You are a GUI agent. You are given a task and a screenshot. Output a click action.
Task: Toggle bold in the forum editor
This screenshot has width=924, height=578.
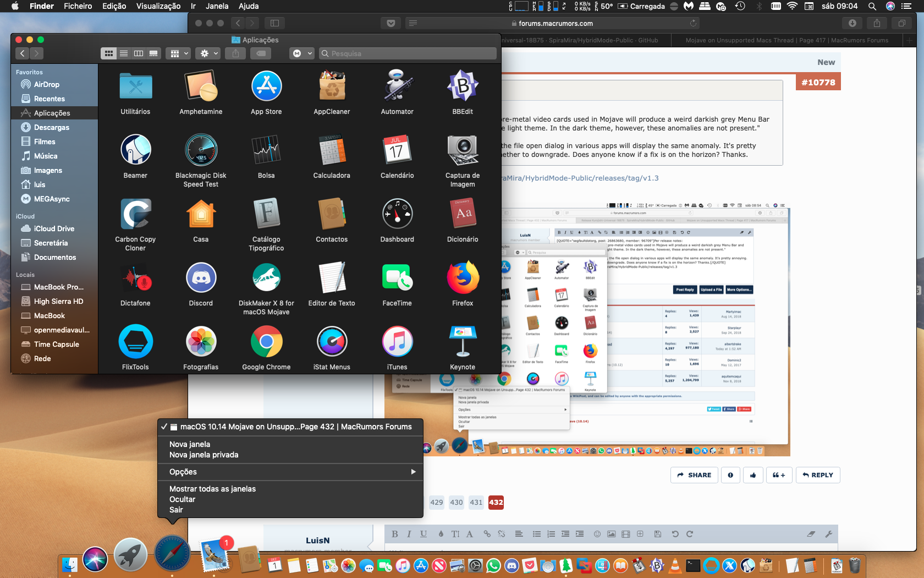click(x=394, y=534)
